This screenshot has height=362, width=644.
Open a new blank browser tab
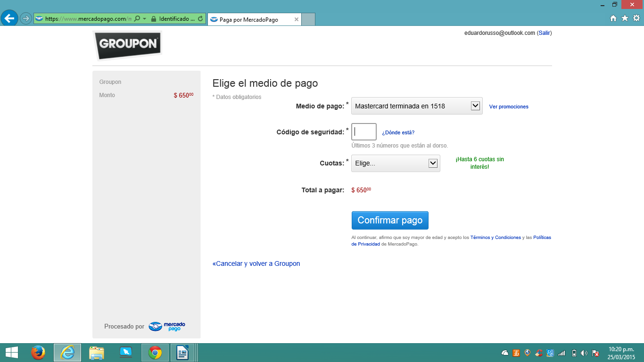308,19
